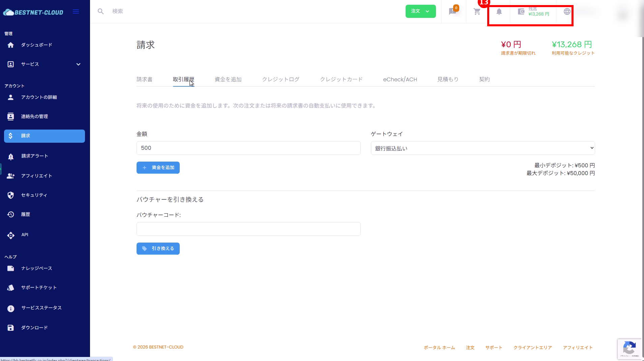
Task: Open the message icon with 0 badge
Action: (x=453, y=11)
